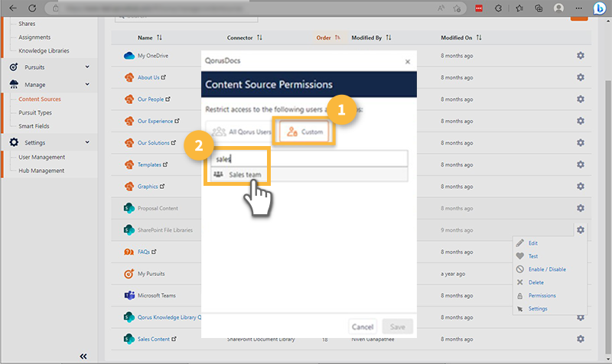
Task: Open browser Settings and more menu
Action: click(579, 8)
